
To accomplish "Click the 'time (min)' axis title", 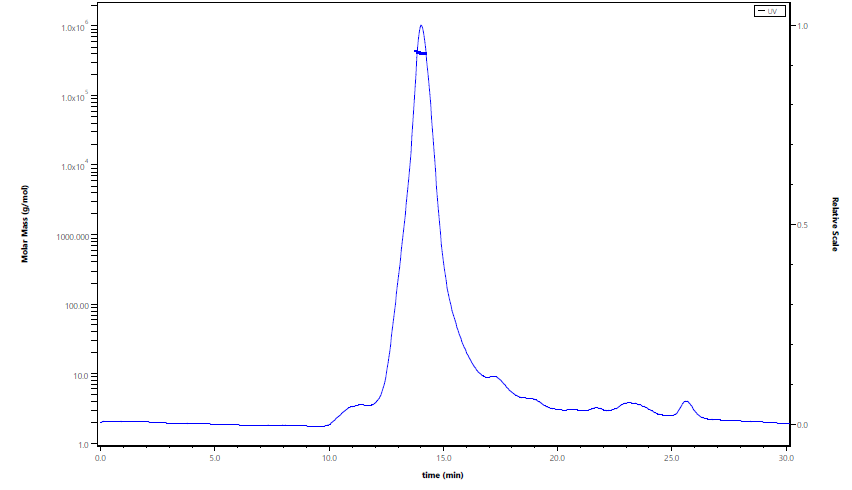I will click(x=443, y=475).
